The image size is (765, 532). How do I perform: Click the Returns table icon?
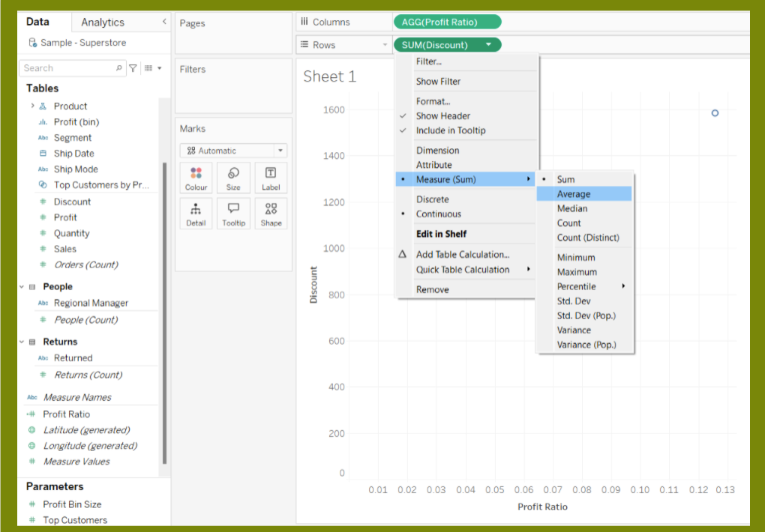click(32, 342)
